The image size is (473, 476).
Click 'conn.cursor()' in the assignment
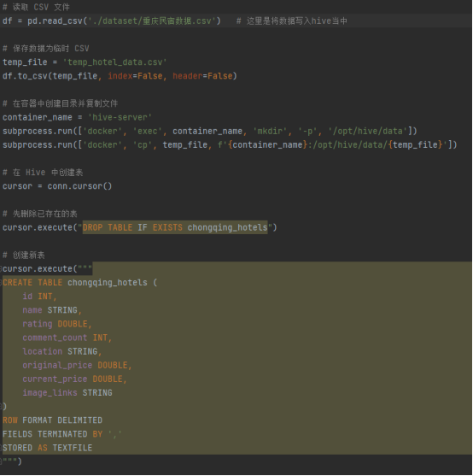79,186
